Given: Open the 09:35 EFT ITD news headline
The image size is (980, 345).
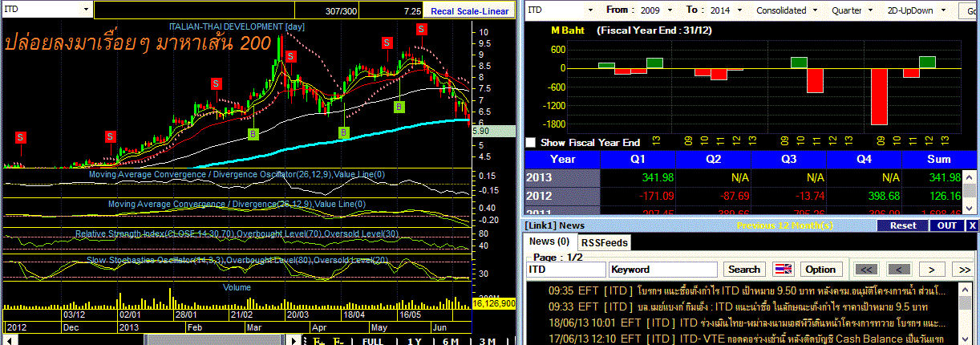Looking at the screenshot, I should (x=747, y=290).
